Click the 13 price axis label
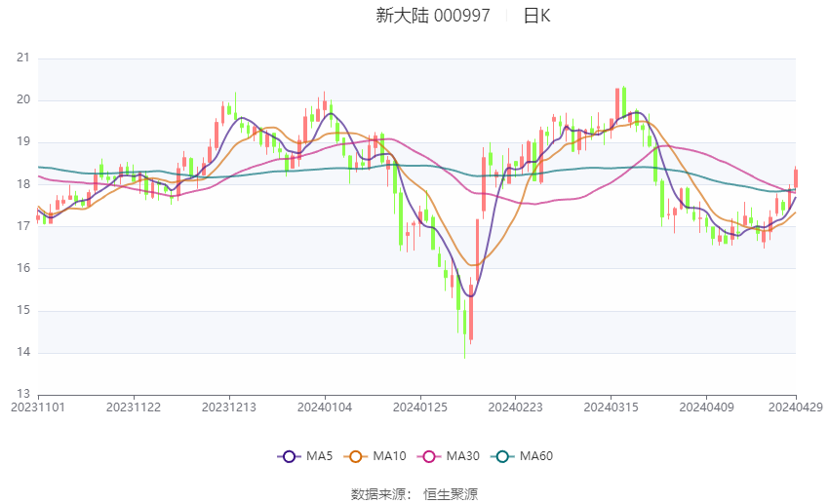829x504 pixels. (23, 394)
